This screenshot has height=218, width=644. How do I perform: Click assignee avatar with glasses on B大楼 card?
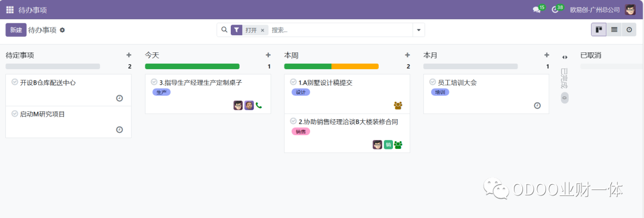377,145
